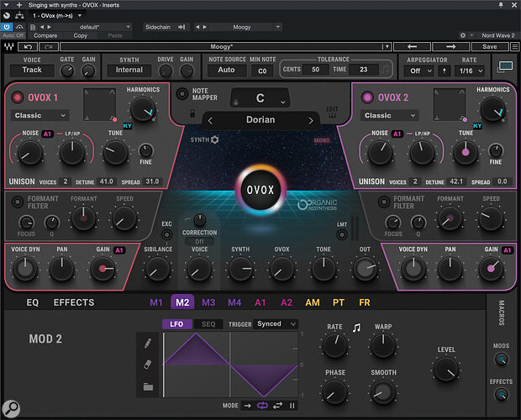The height and width of the screenshot is (420, 521).
Task: Open the EFFECTS tab
Action: [x=74, y=302]
